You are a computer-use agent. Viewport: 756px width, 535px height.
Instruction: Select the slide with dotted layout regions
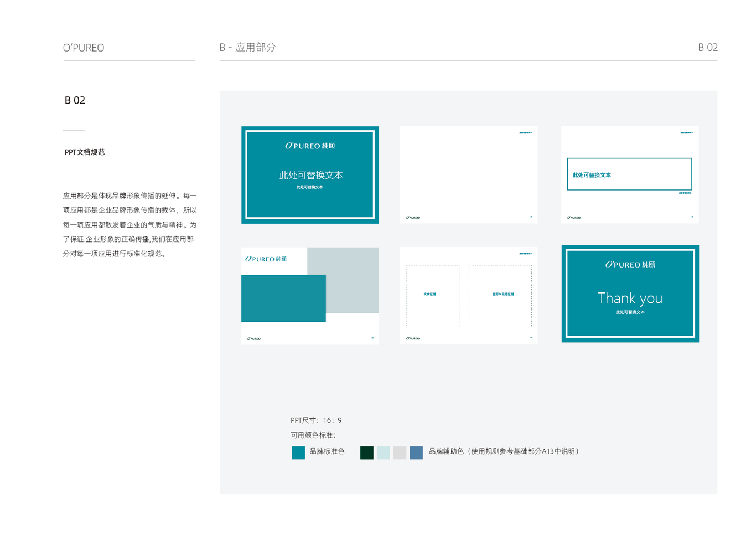(469, 296)
